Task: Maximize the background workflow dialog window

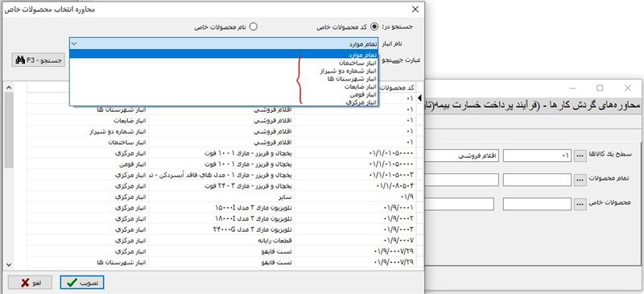Action: [x=600, y=88]
